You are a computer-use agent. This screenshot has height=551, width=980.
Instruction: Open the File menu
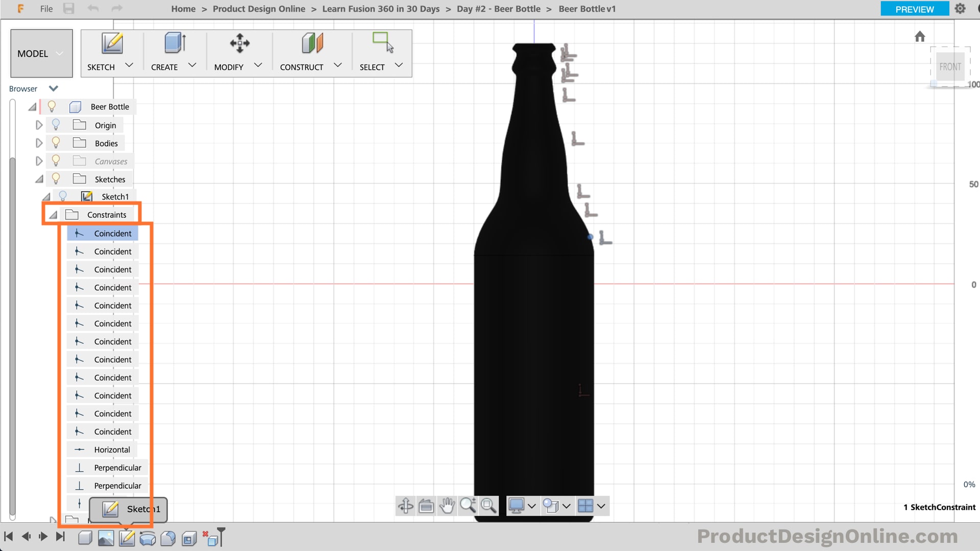[46, 9]
